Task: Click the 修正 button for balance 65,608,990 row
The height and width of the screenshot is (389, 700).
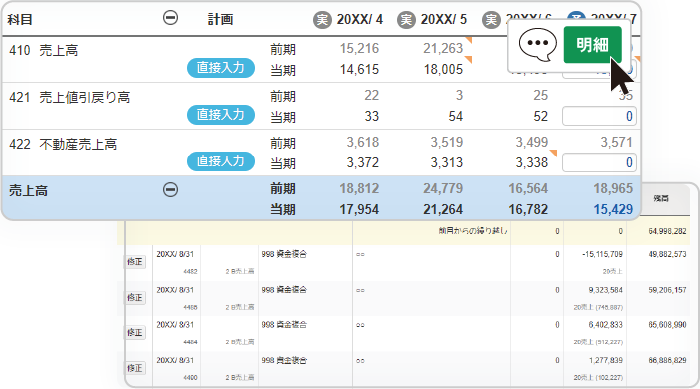Action: click(135, 333)
